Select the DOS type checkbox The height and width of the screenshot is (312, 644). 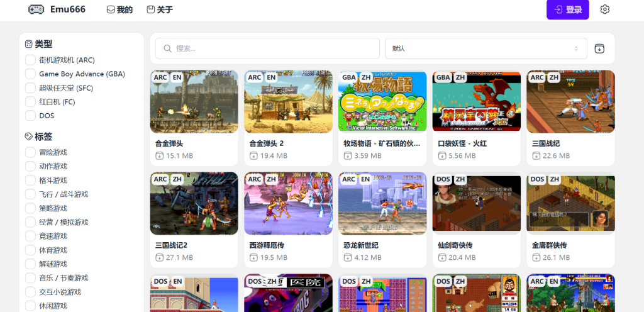click(x=30, y=116)
